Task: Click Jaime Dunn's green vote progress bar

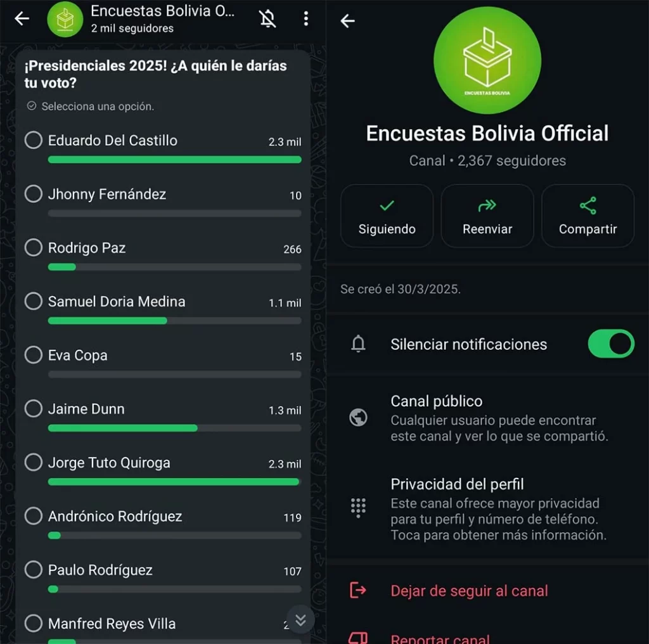Action: coord(122,428)
